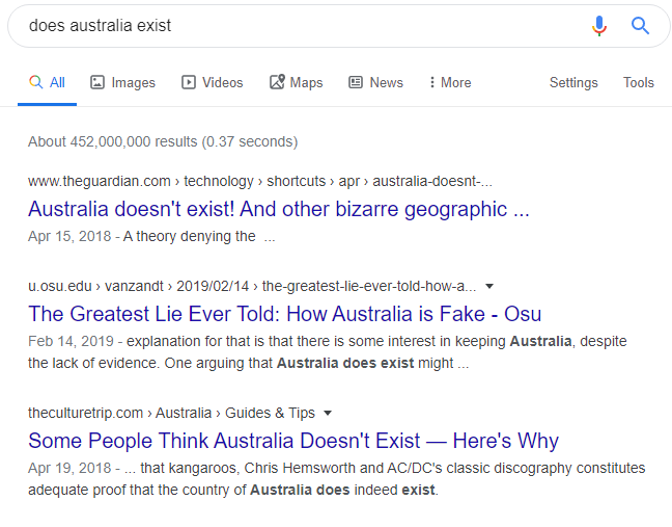Viewport: 672px width, 527px height.
Task: Expand dropdown arrow beside theculturetrip.com URL
Action: pos(328,413)
